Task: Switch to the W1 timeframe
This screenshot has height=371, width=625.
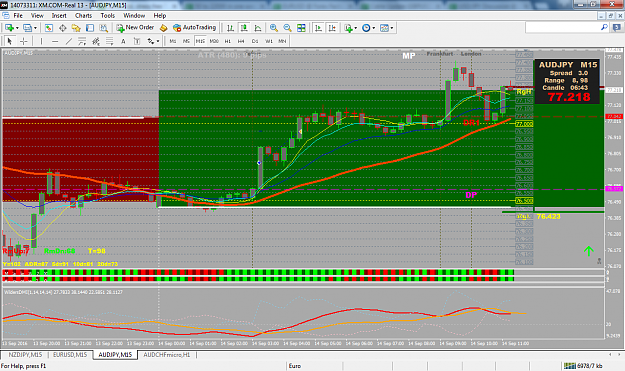Action: point(269,41)
